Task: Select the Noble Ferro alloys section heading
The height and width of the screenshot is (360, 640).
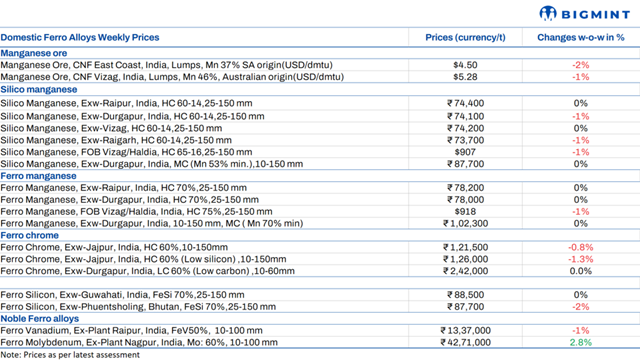Action: (40, 319)
